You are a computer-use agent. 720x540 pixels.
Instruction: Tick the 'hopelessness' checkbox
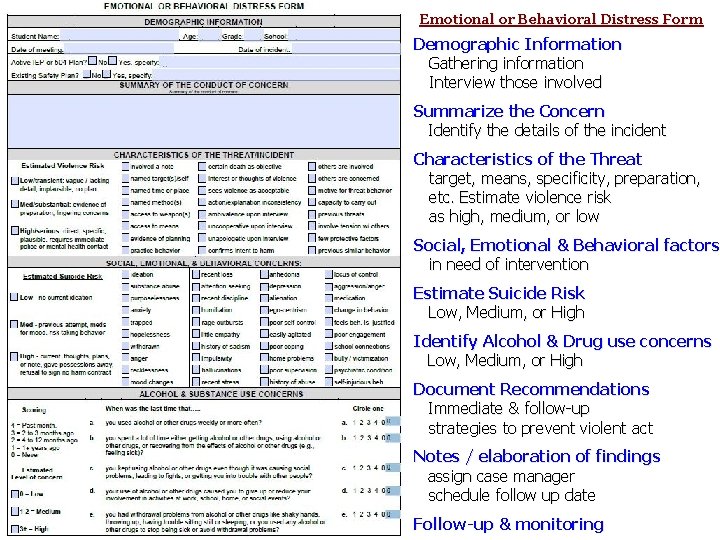pos(126,334)
